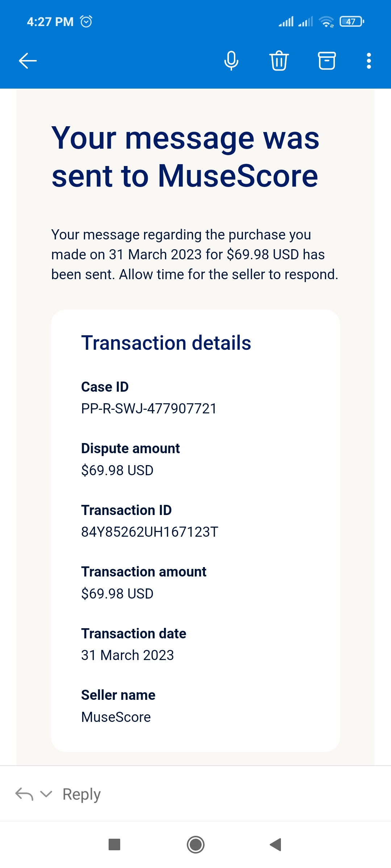Delete this email with trash icon
The height and width of the screenshot is (868, 391).
point(279,61)
